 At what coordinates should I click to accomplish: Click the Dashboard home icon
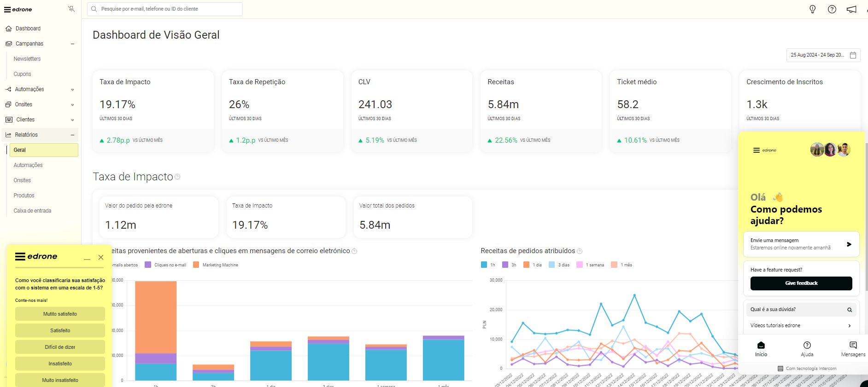coord(9,29)
